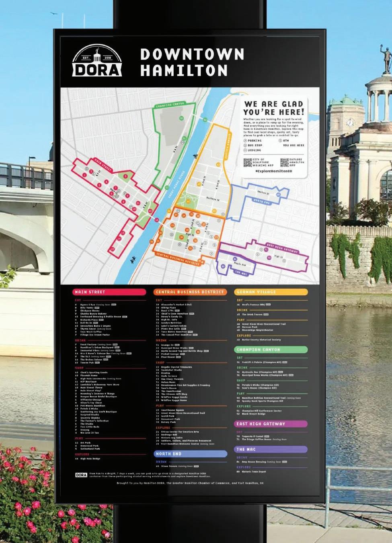Open the Champion Canyon green header

tap(271, 350)
